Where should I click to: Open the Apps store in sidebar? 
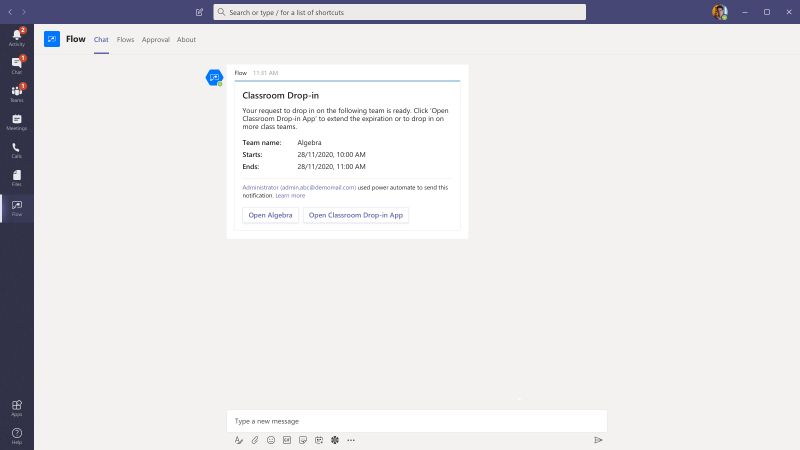pos(17,408)
